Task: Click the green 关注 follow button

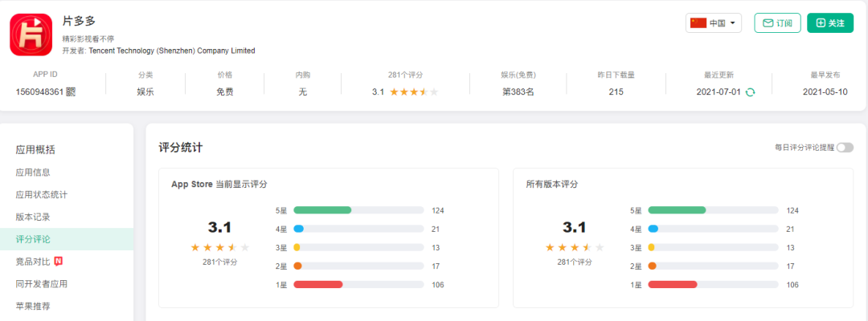Action: coord(829,23)
